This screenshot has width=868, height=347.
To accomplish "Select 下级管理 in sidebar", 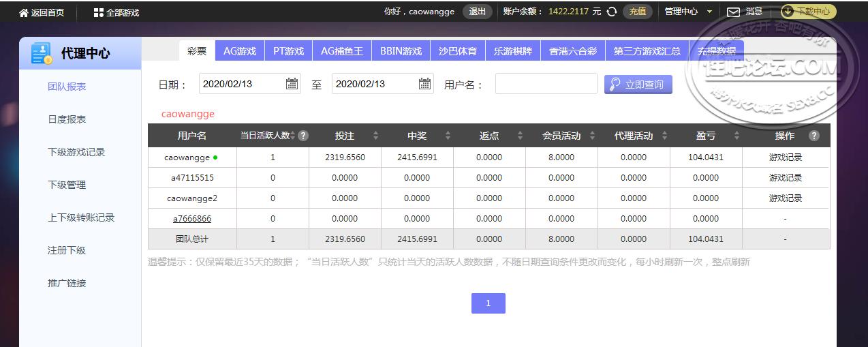I will tap(67, 185).
